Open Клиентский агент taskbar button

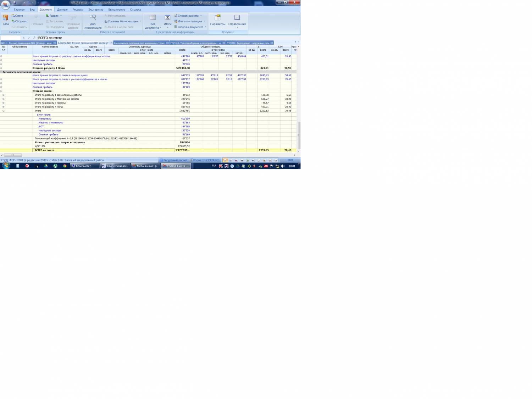pos(115,166)
